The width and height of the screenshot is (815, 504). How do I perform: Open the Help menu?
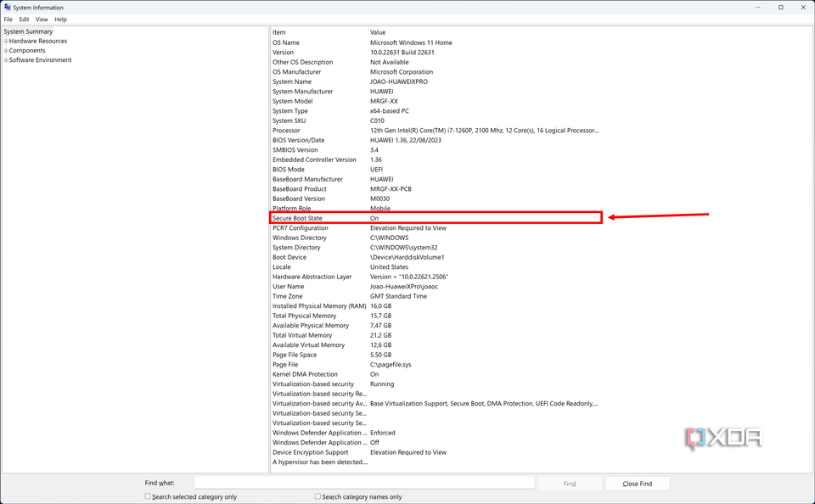click(61, 20)
